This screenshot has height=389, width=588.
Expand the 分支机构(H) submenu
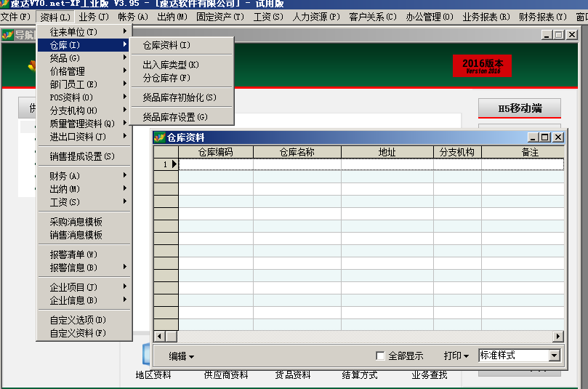[x=84, y=111]
